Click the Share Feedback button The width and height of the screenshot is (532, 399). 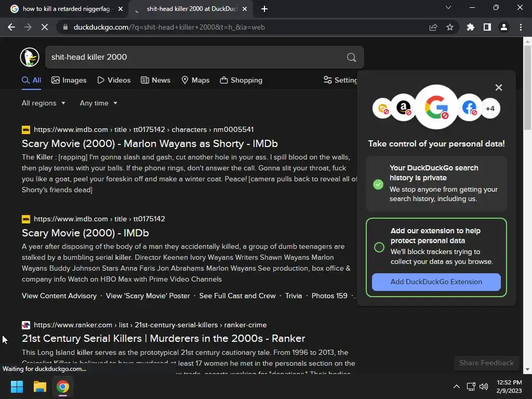coord(486,363)
